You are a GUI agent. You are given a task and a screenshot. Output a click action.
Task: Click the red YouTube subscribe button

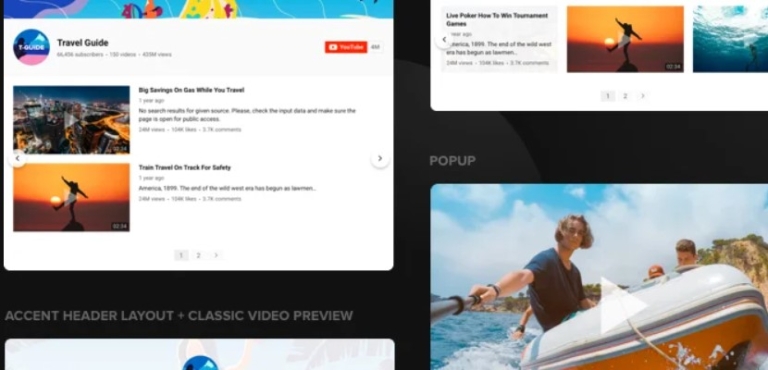point(346,47)
